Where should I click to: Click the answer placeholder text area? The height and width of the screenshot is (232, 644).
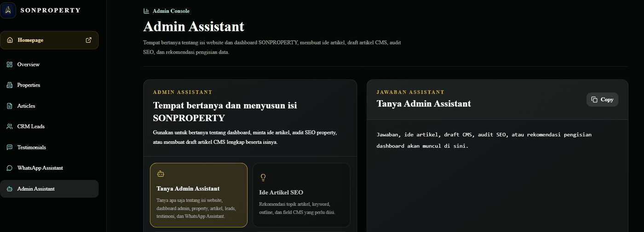(x=484, y=140)
